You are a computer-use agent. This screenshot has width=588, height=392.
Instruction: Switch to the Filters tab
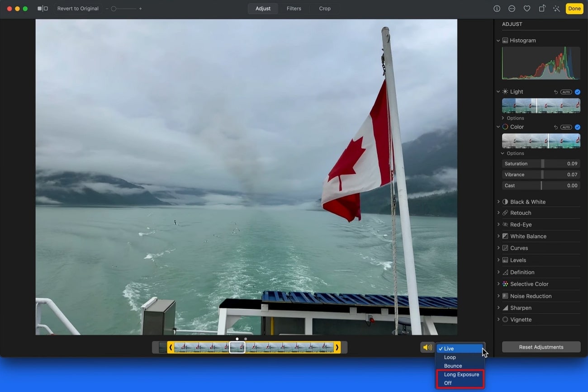tap(294, 9)
